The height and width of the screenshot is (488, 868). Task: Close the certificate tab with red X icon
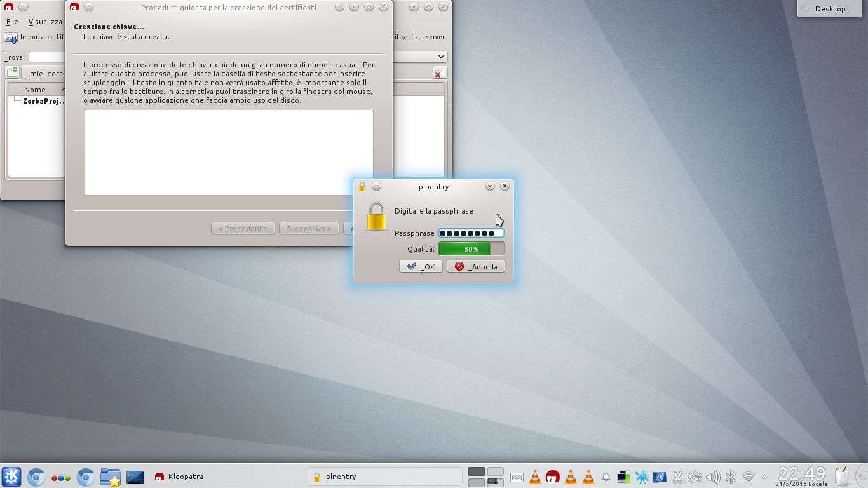[x=439, y=73]
